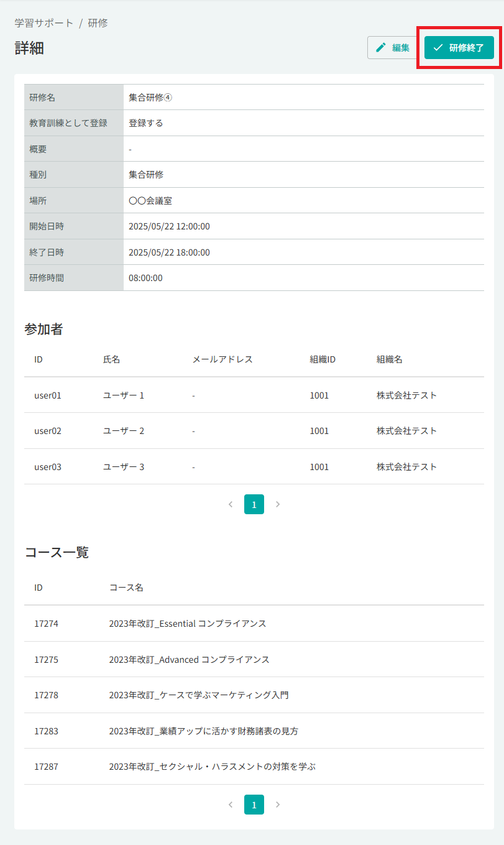Image resolution: width=504 pixels, height=845 pixels.
Task: Click training name value 集合研修④
Action: point(150,98)
